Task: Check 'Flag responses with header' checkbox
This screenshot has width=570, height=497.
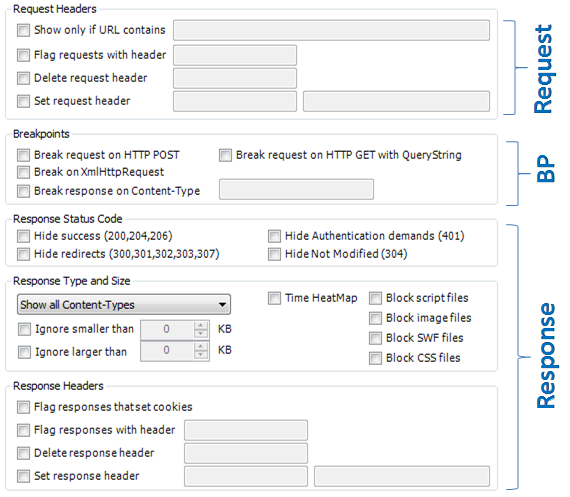Action: coord(23,430)
